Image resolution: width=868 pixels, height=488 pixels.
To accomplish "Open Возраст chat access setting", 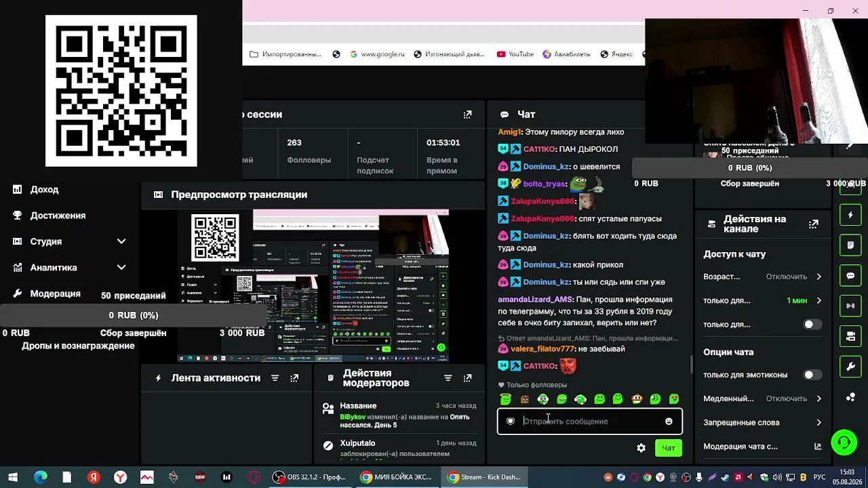I will point(762,277).
